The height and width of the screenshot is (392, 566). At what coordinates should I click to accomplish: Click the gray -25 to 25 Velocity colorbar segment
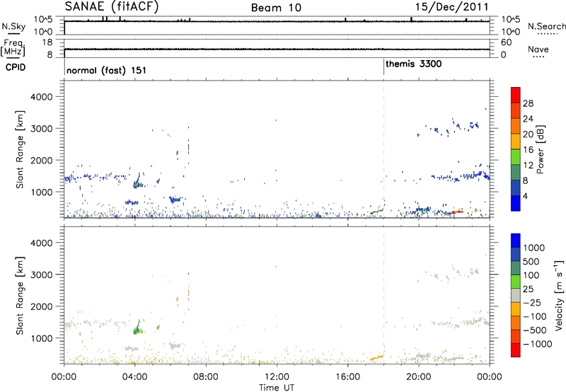(x=516, y=295)
